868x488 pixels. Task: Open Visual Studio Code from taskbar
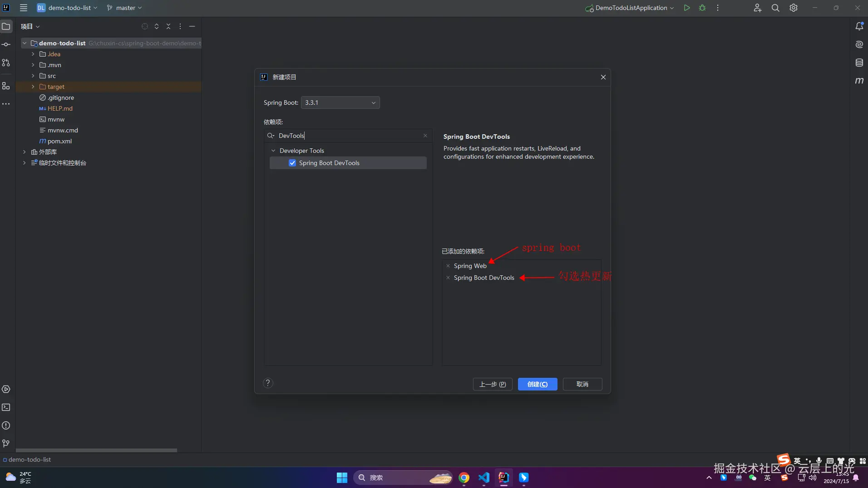click(483, 478)
